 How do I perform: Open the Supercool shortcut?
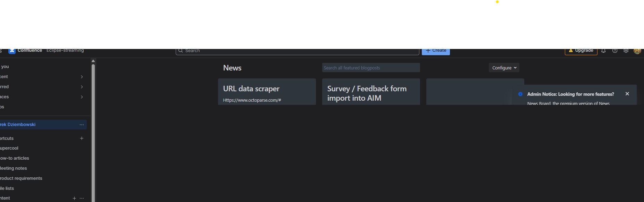9,148
